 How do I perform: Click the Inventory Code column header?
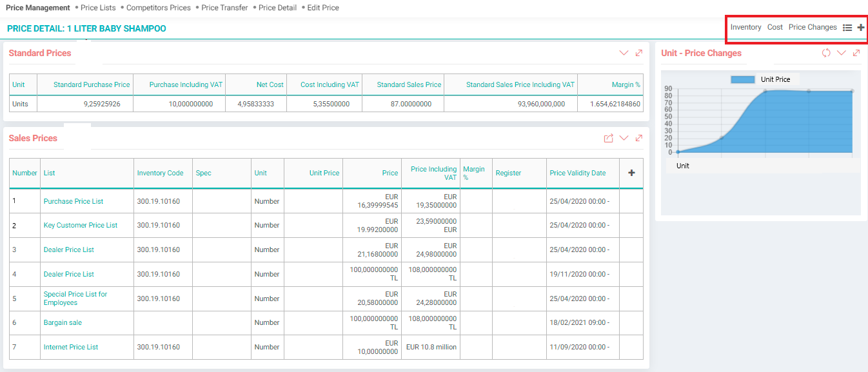[x=161, y=173]
